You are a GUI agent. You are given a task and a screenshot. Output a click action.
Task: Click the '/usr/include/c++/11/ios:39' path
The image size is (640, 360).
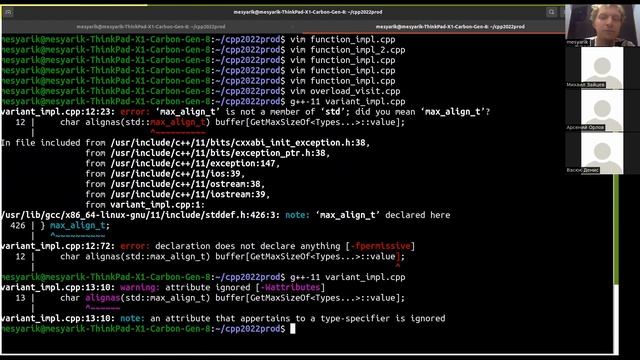(178, 173)
